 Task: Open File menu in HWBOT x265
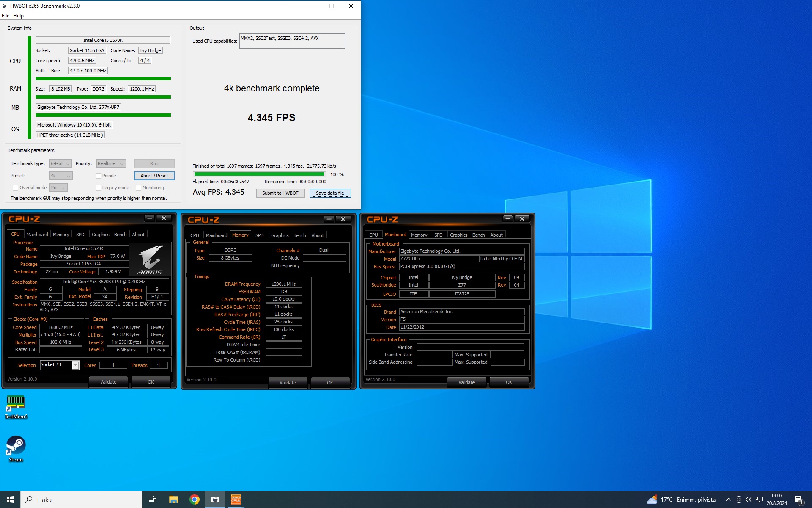click(x=5, y=16)
